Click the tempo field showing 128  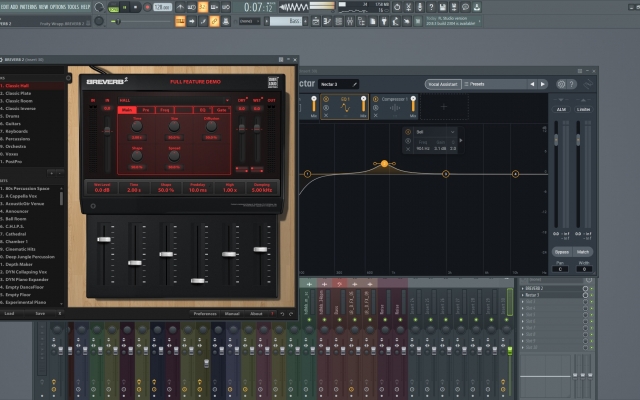pyautogui.click(x=162, y=7)
